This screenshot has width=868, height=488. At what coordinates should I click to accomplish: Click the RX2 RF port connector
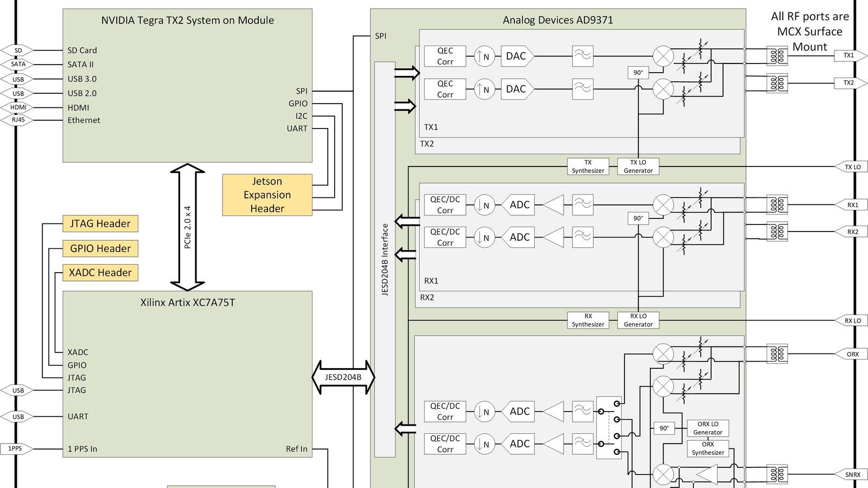point(851,232)
